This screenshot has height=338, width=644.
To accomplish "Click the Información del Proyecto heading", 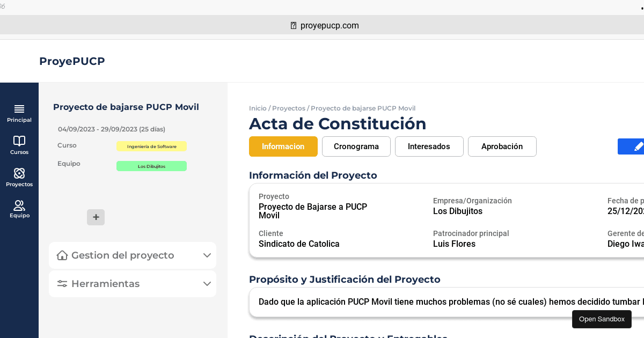I will [x=313, y=175].
